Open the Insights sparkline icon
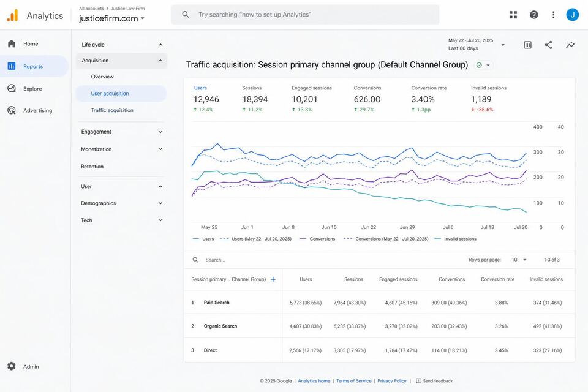The height and width of the screenshot is (392, 588). click(x=570, y=45)
